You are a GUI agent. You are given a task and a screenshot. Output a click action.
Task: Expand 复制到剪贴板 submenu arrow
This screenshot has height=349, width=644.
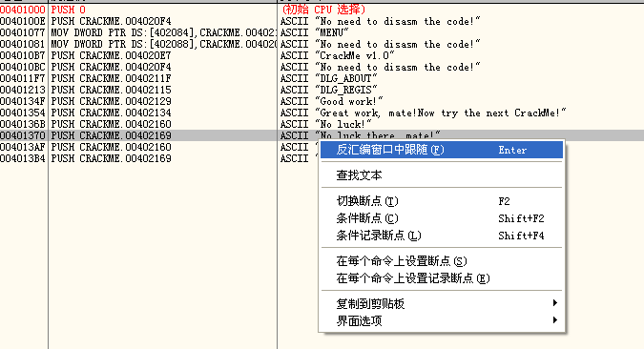coord(555,303)
